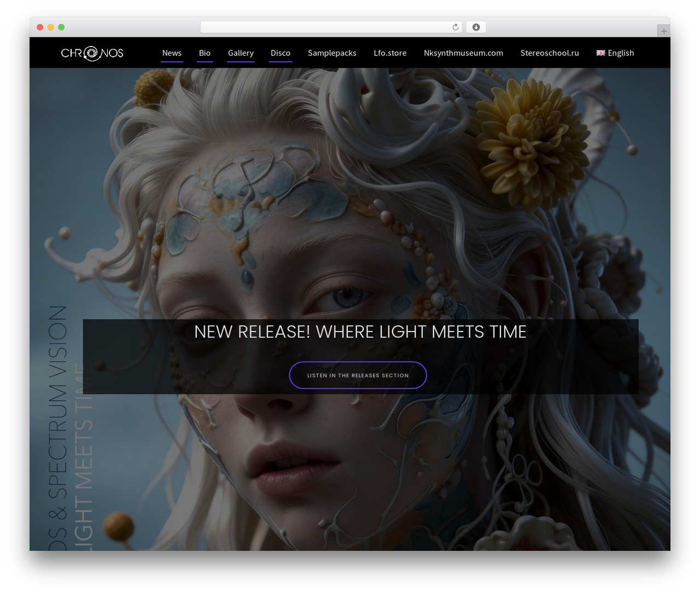This screenshot has width=700, height=593.
Task: Go to Stereoschool.ru
Action: pyautogui.click(x=550, y=53)
